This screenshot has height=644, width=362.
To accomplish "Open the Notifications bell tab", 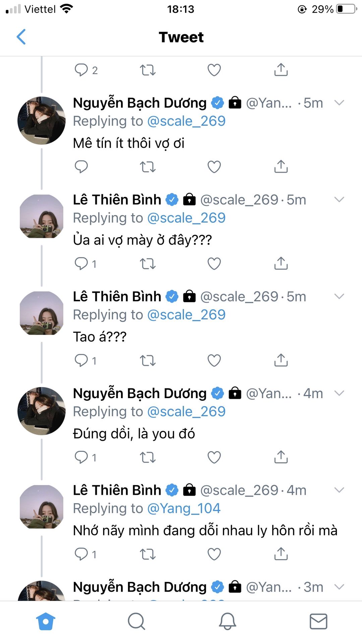I will coord(228,621).
